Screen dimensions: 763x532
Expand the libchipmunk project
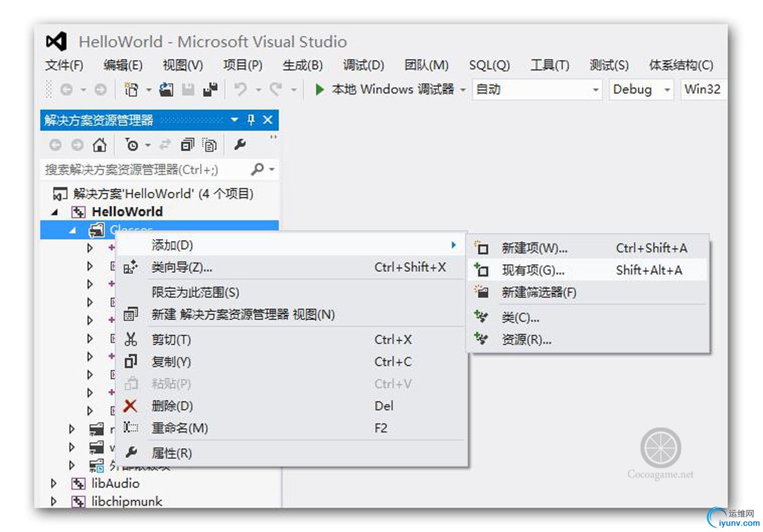tap(53, 501)
